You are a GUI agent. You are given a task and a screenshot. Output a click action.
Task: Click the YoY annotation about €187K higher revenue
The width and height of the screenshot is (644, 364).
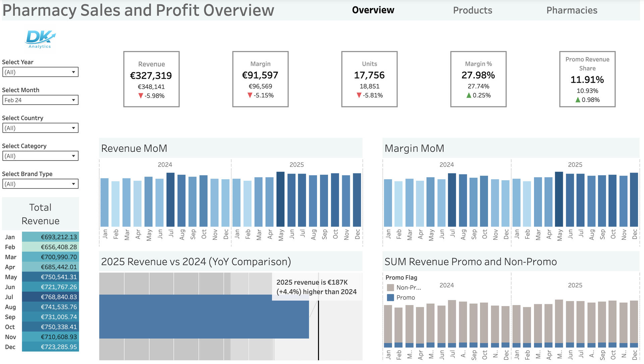317,287
